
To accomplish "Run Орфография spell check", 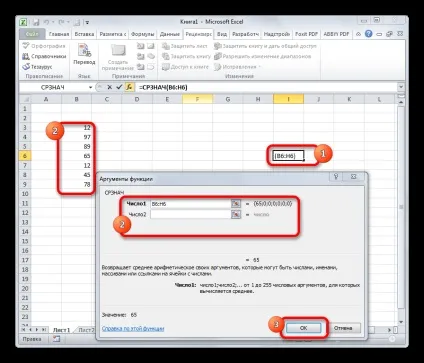I will 44,46.
